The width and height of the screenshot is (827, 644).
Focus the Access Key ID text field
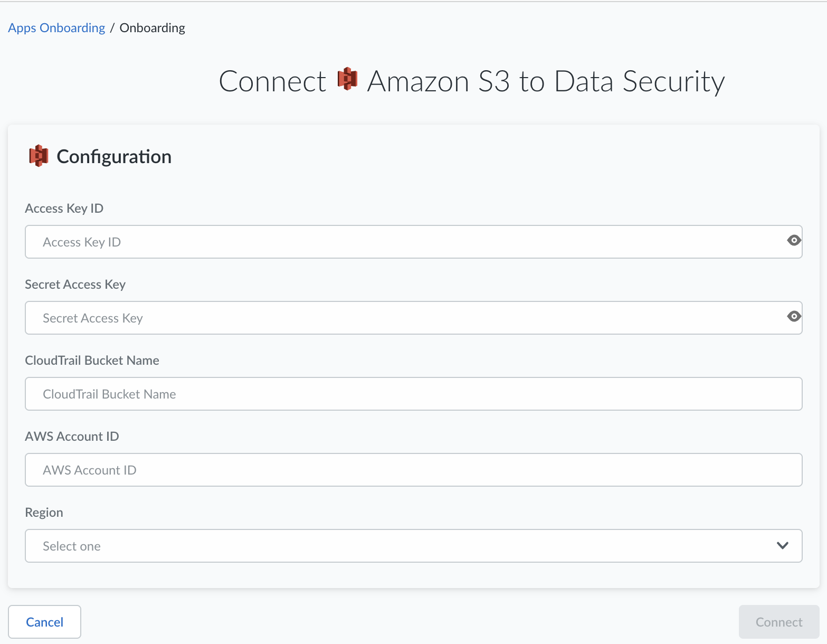pyautogui.click(x=401, y=242)
